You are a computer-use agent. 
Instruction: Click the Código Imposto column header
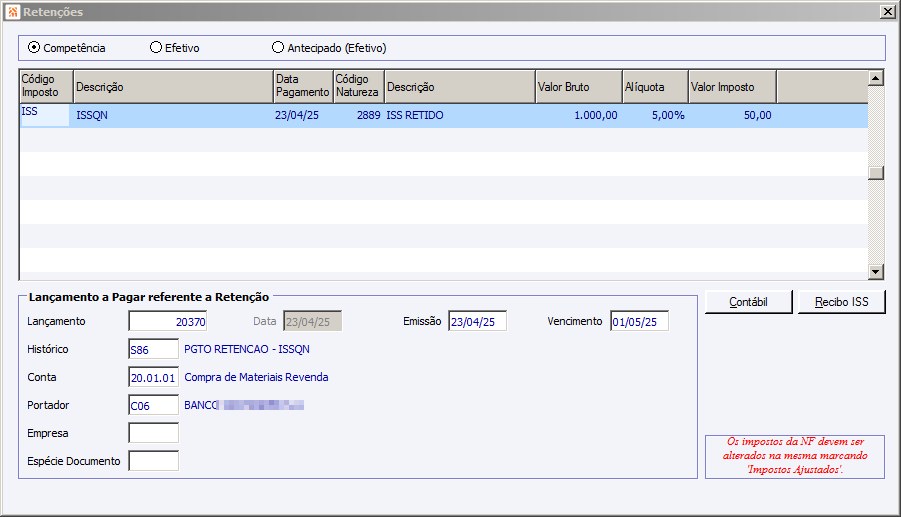pos(46,86)
